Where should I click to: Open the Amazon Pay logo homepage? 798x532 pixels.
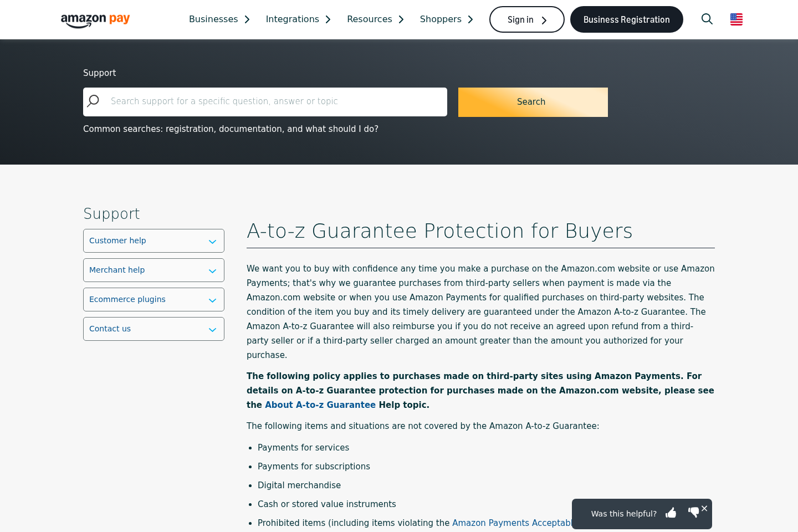(95, 20)
